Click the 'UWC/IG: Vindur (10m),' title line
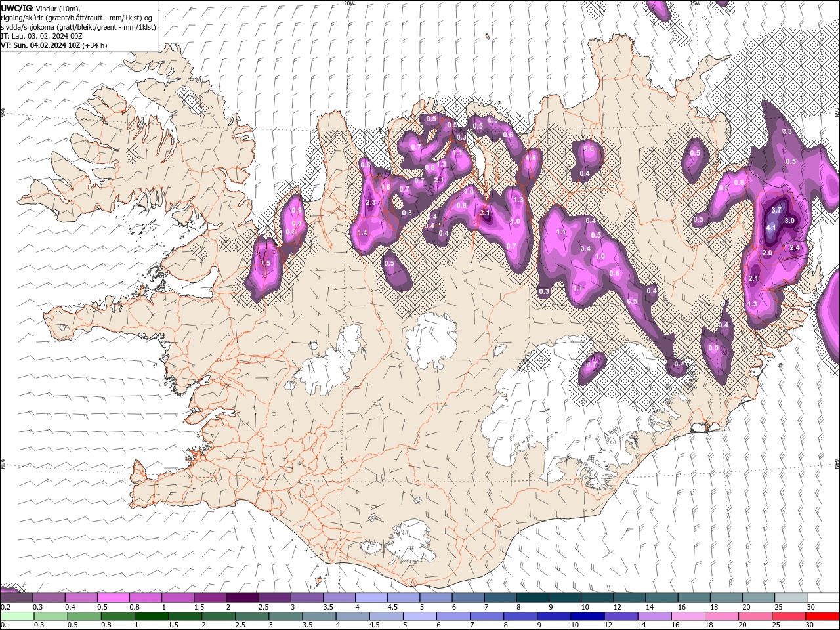840x630 pixels. pyautogui.click(x=41, y=8)
